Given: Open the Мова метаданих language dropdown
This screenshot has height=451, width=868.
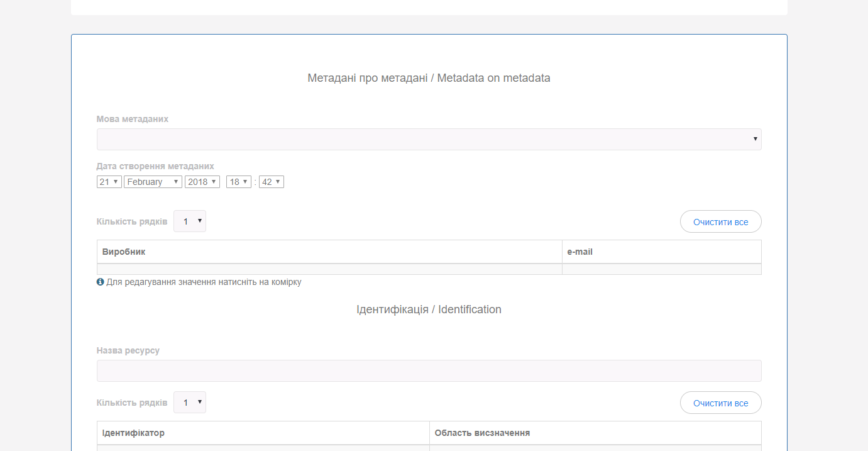Looking at the screenshot, I should tap(429, 139).
